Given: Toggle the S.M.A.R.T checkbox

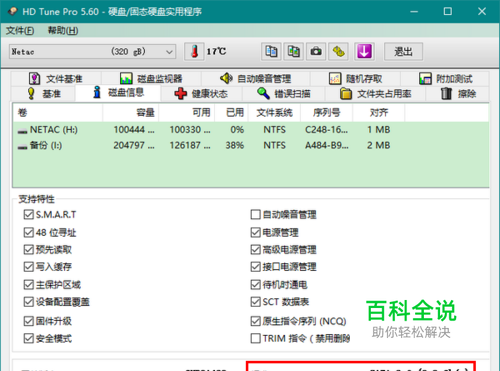Looking at the screenshot, I should (29, 214).
